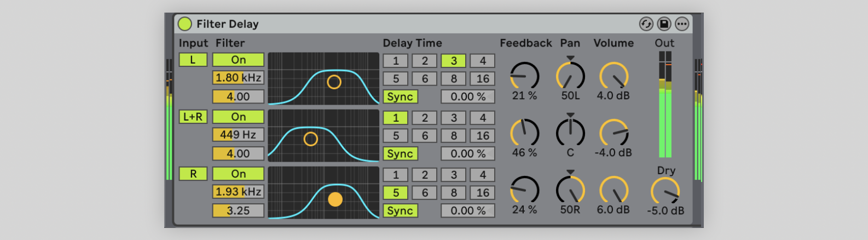Click the 21 % feedback knob
The image size is (868, 240).
click(x=524, y=76)
